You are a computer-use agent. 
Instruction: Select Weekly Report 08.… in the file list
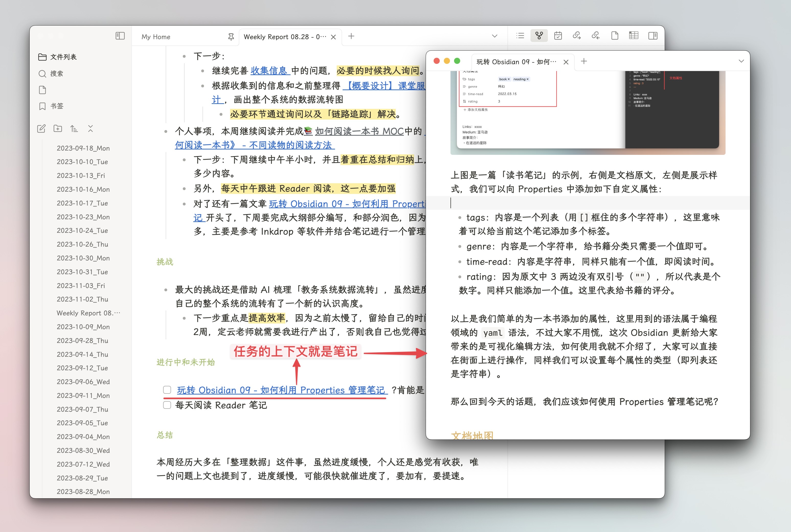pos(88,313)
